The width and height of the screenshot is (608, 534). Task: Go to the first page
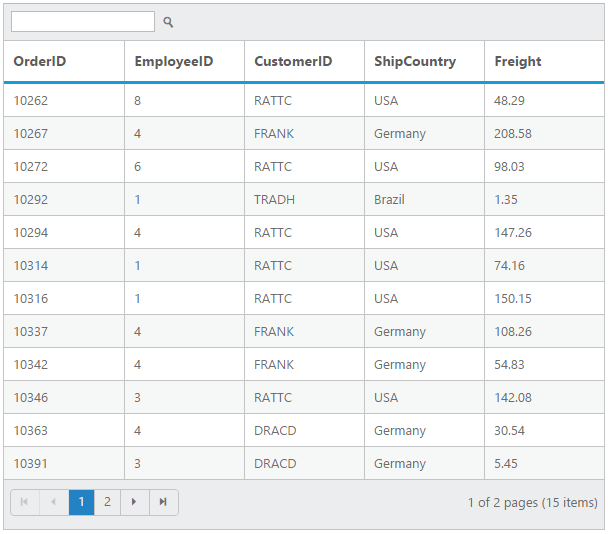pos(24,502)
